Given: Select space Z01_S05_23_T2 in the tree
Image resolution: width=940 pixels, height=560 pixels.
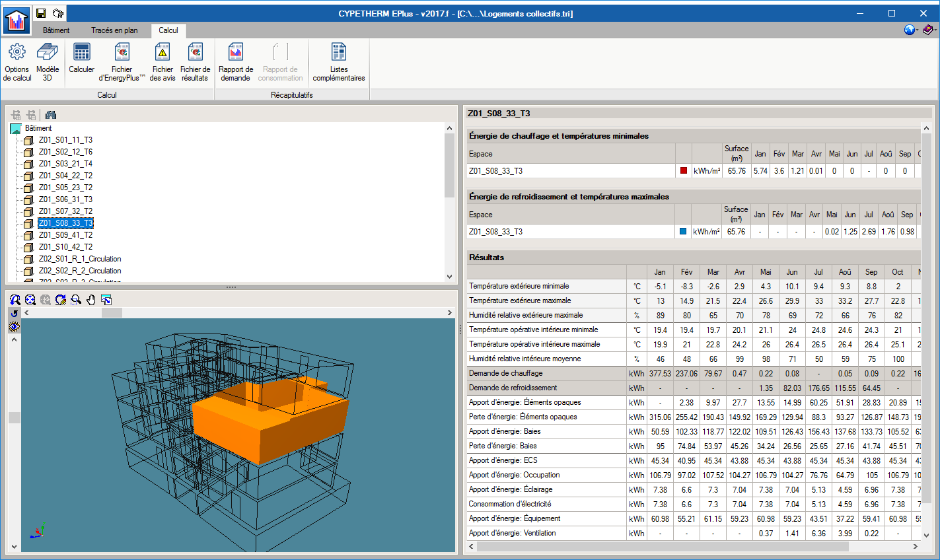Looking at the screenshot, I should point(65,188).
